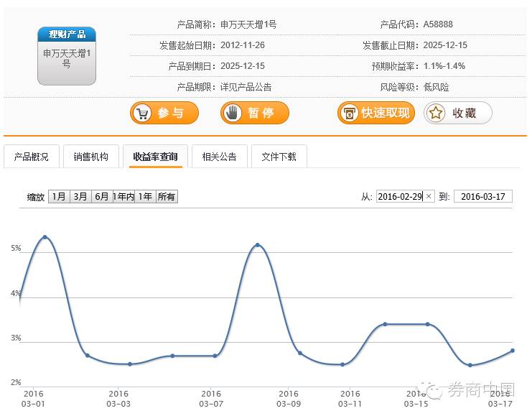
Task: Clear the start date with the X icon
Action: point(429,196)
